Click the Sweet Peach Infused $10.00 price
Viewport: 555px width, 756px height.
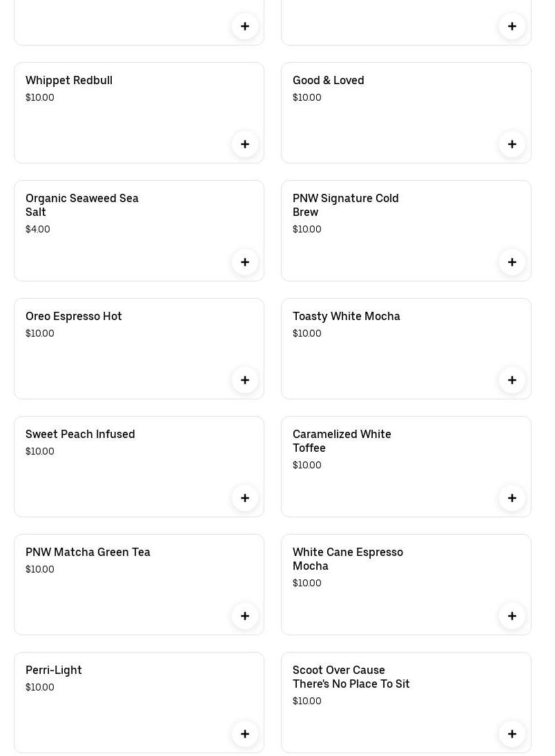(x=40, y=452)
